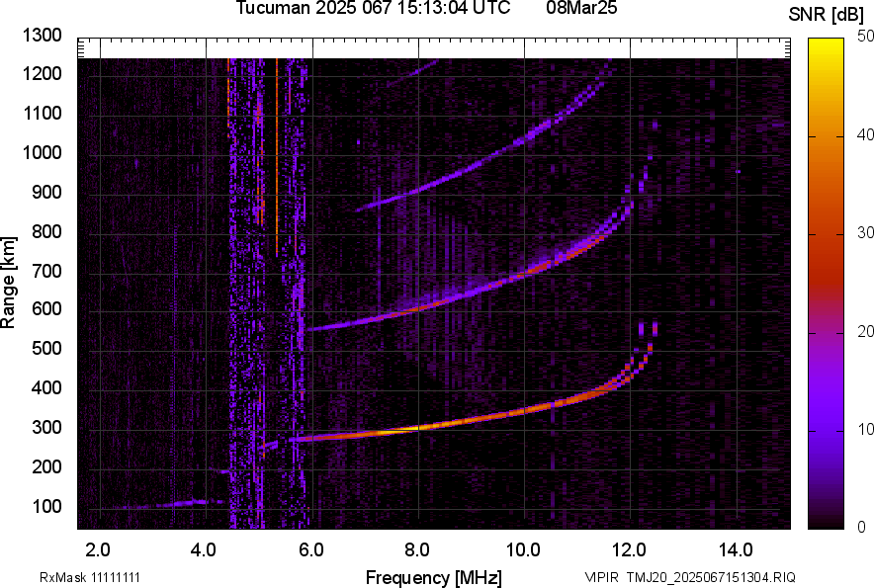Click the 8.0 frequency axis tick label

(416, 550)
